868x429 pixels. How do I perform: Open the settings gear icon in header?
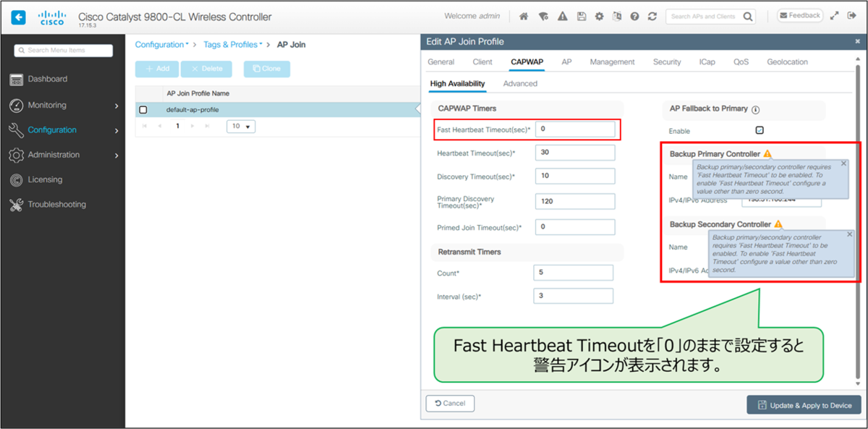click(x=599, y=16)
